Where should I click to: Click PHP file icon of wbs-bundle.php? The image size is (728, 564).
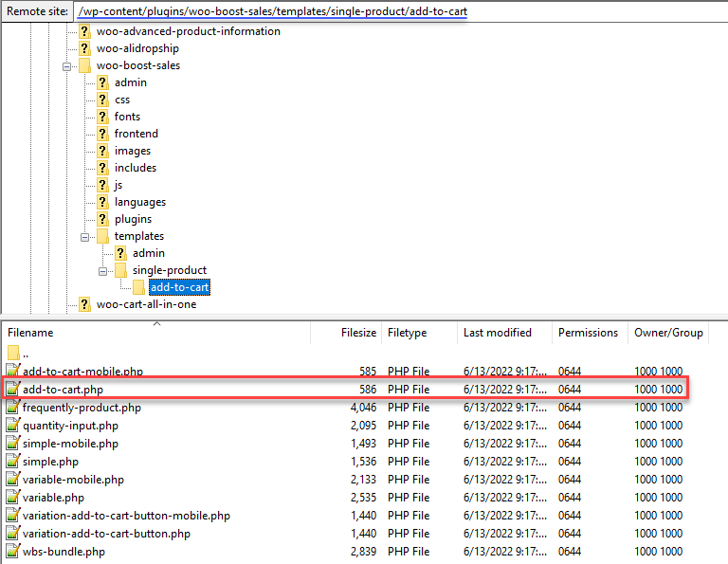coord(13,552)
